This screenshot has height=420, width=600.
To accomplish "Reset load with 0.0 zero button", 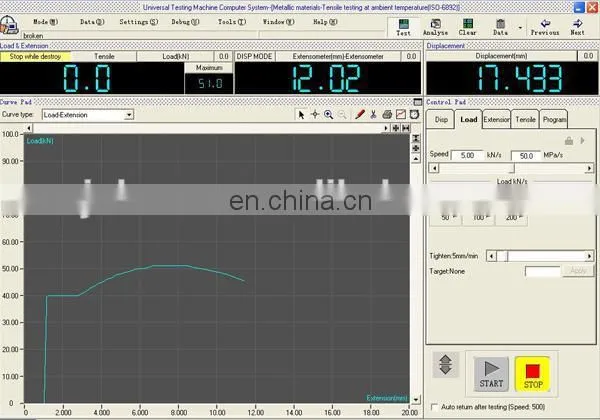I will point(223,57).
